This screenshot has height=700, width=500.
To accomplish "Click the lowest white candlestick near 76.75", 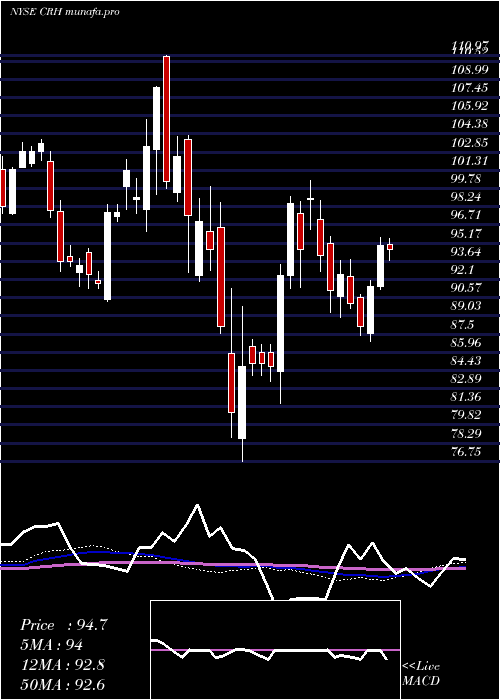I will [x=242, y=402].
